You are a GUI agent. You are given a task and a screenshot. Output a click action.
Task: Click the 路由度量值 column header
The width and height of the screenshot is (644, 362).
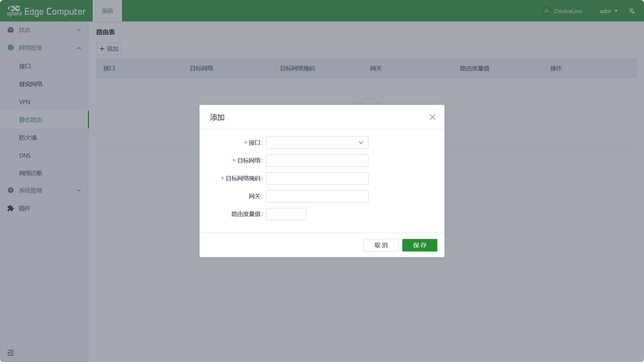(x=475, y=68)
